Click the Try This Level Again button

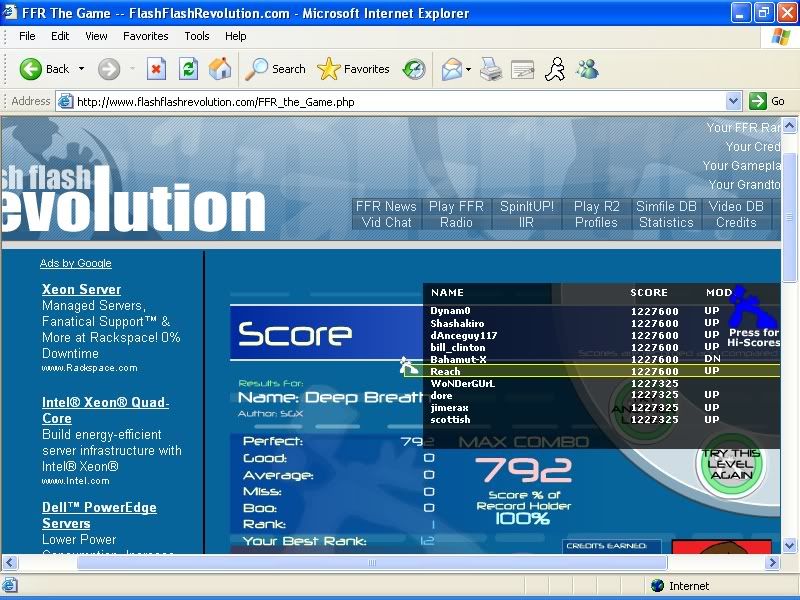[x=730, y=466]
